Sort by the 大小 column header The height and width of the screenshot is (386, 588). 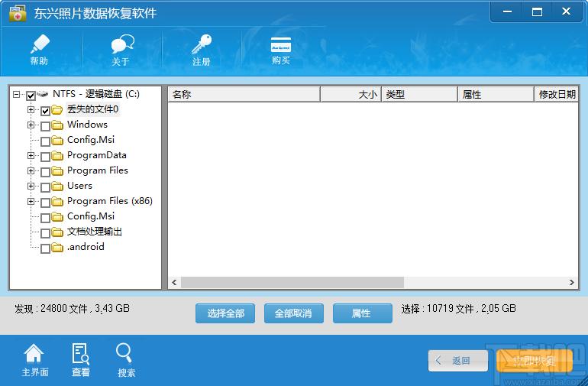pos(351,94)
